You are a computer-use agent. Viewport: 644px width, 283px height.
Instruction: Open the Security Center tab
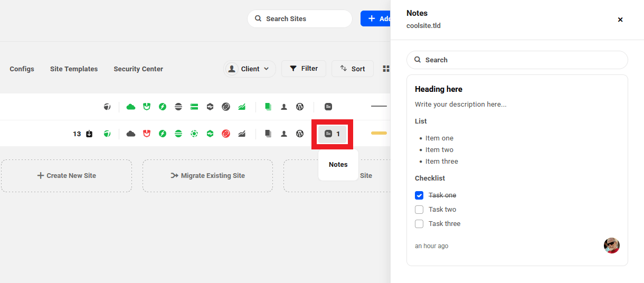tap(138, 69)
